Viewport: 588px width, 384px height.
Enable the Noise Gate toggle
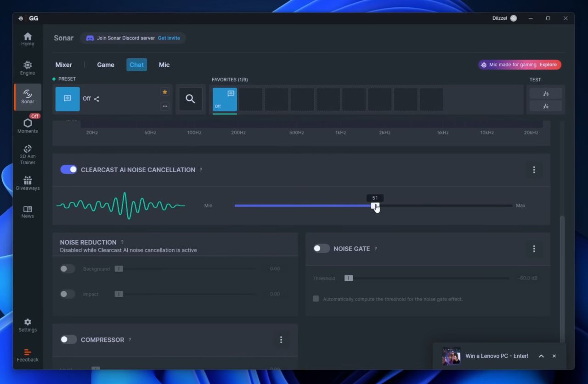pyautogui.click(x=321, y=249)
